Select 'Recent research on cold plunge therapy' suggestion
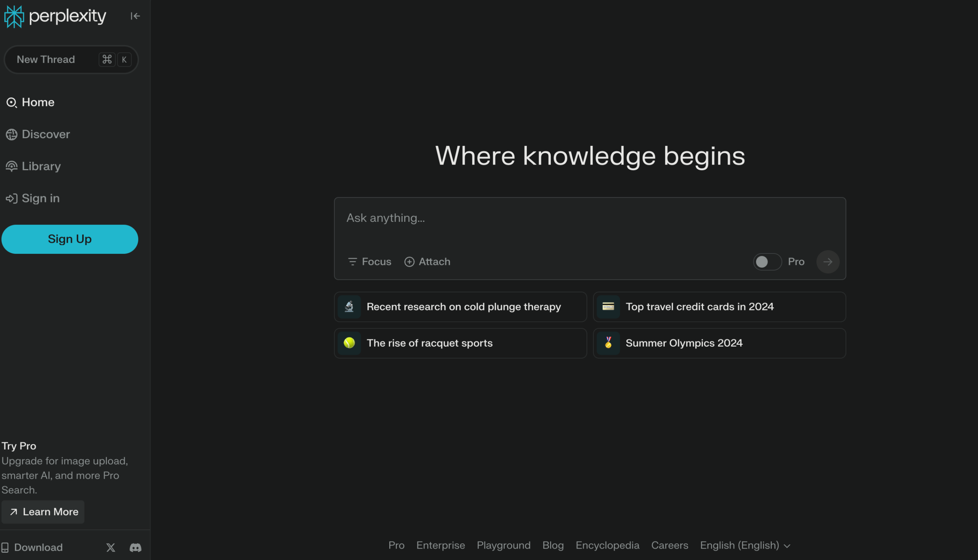The width and height of the screenshot is (978, 560). click(460, 307)
